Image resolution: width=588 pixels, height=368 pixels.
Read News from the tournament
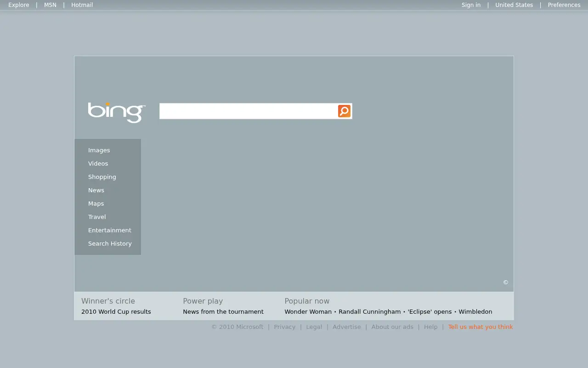pos(223,311)
